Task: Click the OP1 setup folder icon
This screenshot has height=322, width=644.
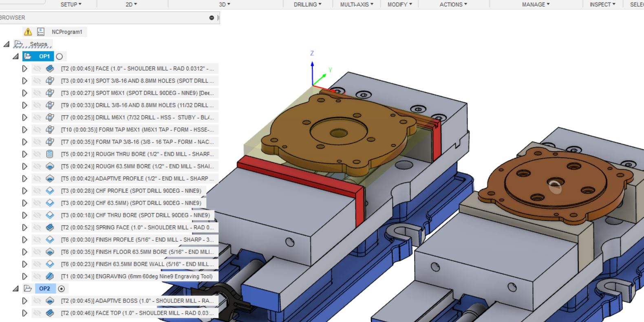Action: pyautogui.click(x=28, y=56)
